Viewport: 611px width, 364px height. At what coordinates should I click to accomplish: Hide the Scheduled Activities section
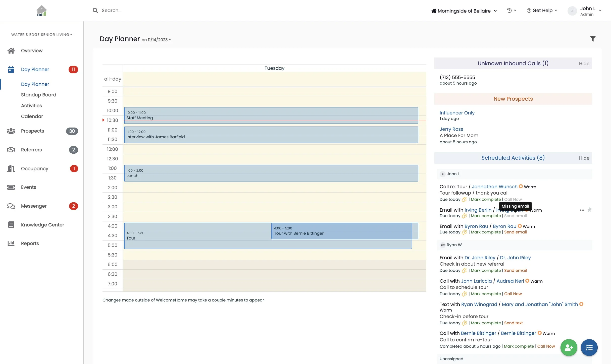(584, 158)
